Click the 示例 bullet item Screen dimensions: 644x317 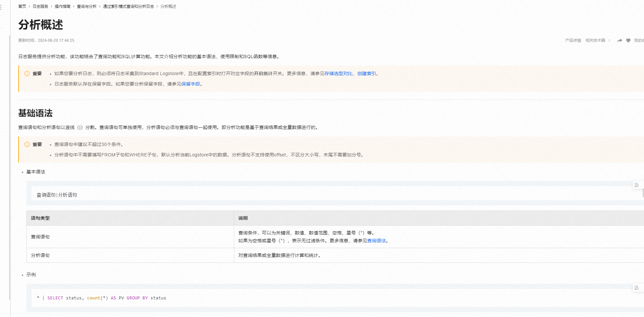click(x=31, y=275)
